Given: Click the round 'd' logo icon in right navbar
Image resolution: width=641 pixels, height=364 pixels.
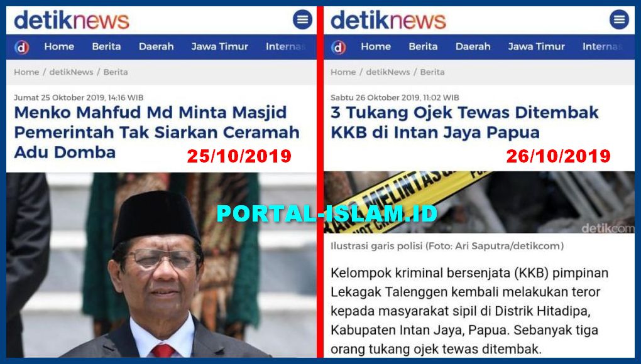Looking at the screenshot, I should (339, 47).
